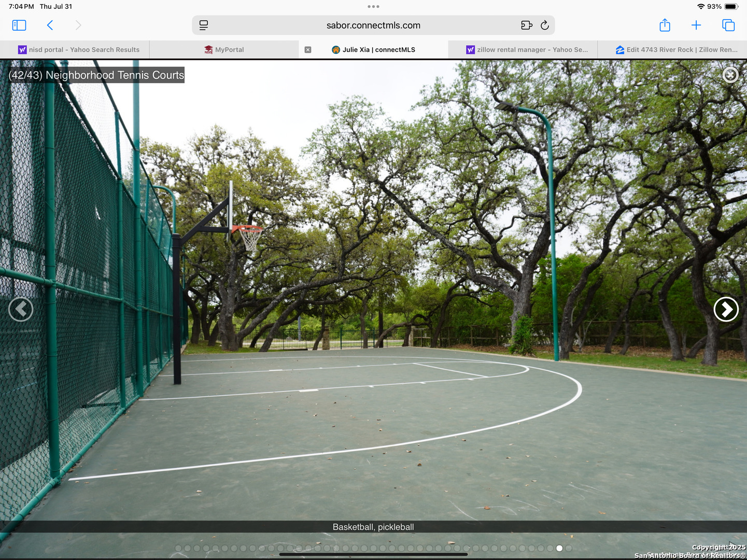Image resolution: width=747 pixels, height=560 pixels.
Task: Open the extensions icon in address bar
Action: tap(526, 25)
